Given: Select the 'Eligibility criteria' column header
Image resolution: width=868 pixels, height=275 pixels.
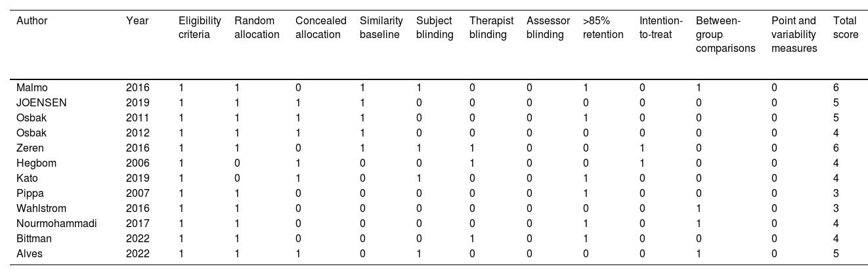Looking at the screenshot, I should pyautogui.click(x=200, y=28).
